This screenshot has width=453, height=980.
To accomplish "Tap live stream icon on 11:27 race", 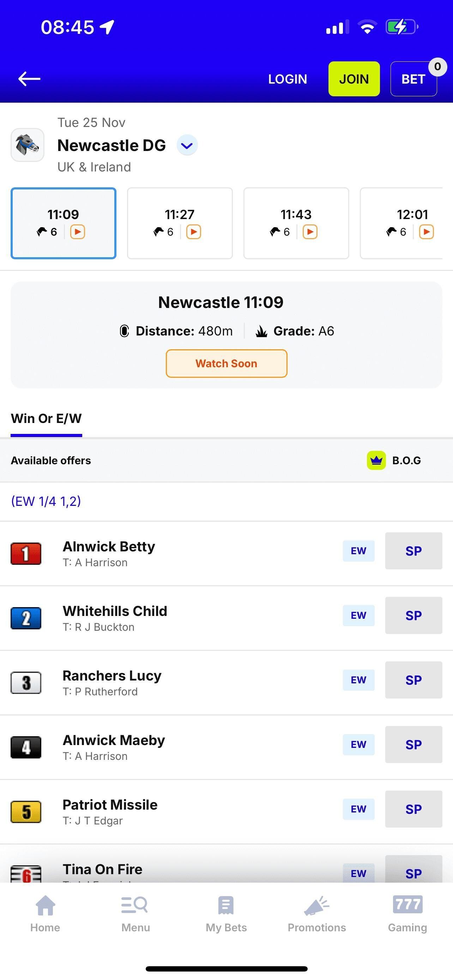I will click(194, 232).
